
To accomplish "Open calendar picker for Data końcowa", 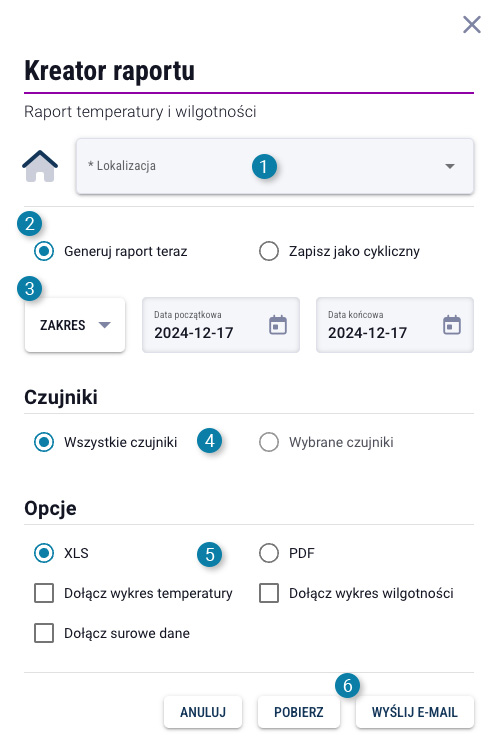I will pos(451,325).
